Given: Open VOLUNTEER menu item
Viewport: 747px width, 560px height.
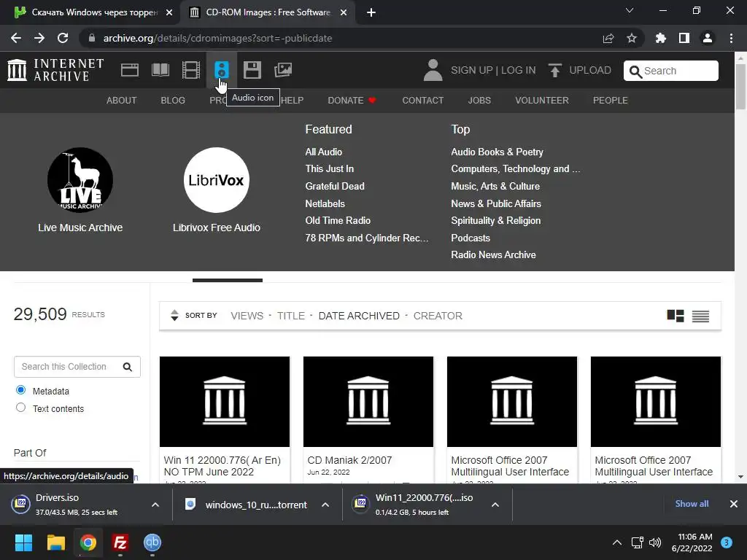Looking at the screenshot, I should 542,101.
